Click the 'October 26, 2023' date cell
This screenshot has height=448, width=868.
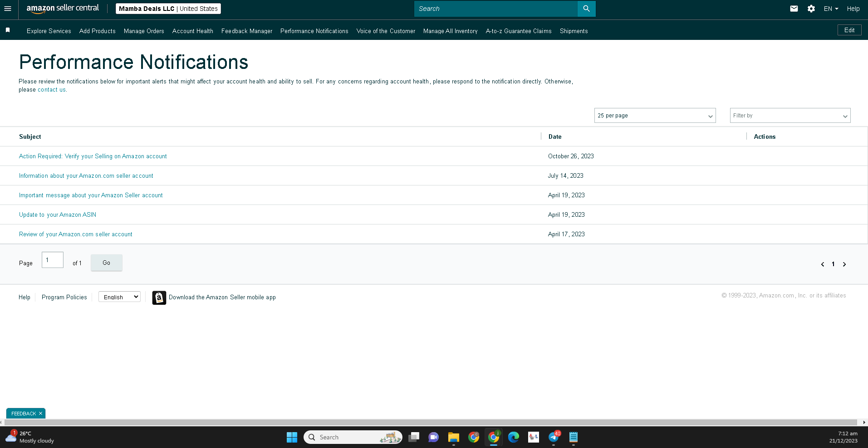click(571, 156)
